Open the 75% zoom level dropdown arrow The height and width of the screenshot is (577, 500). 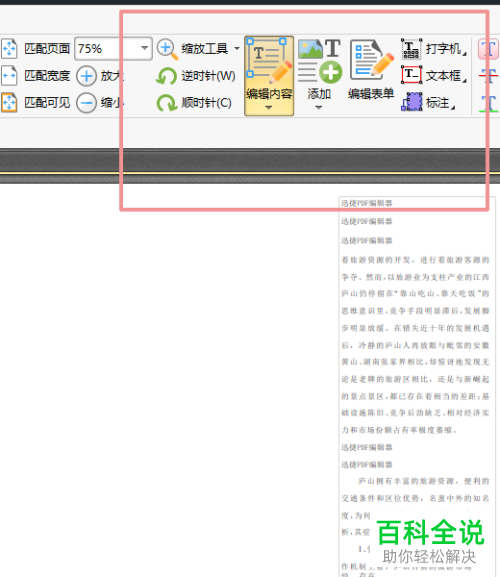pos(145,48)
